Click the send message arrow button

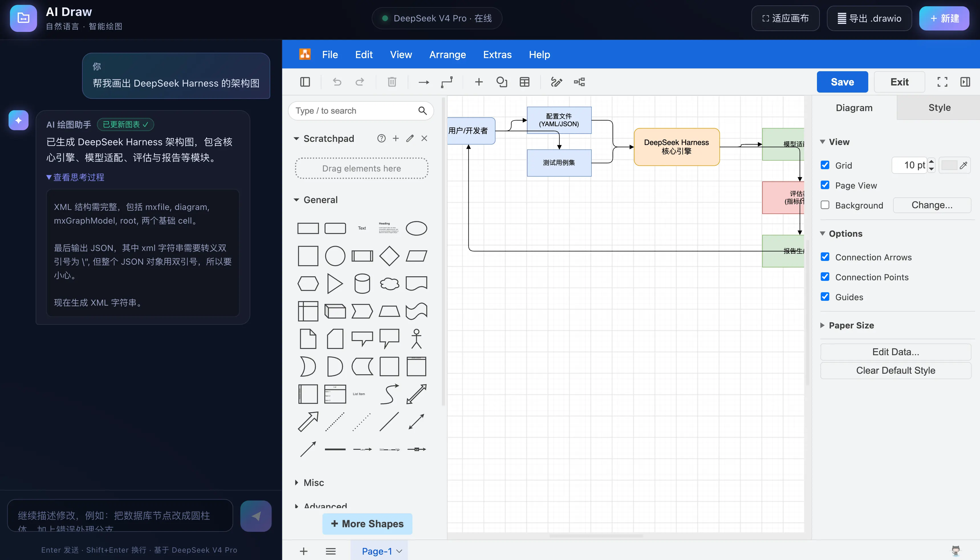pos(256,516)
